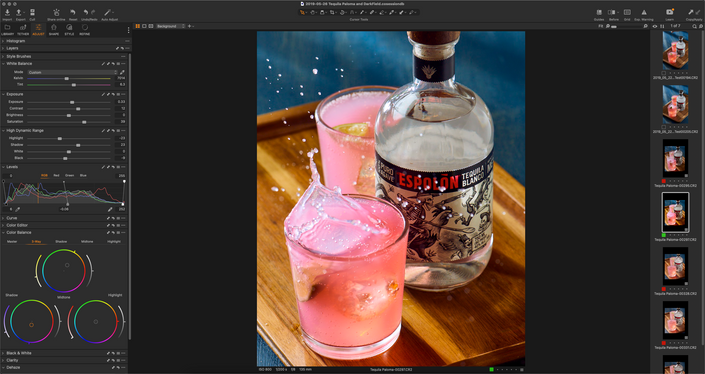This screenshot has height=374, width=705.
Task: Open the Learn panel icon
Action: point(669,13)
